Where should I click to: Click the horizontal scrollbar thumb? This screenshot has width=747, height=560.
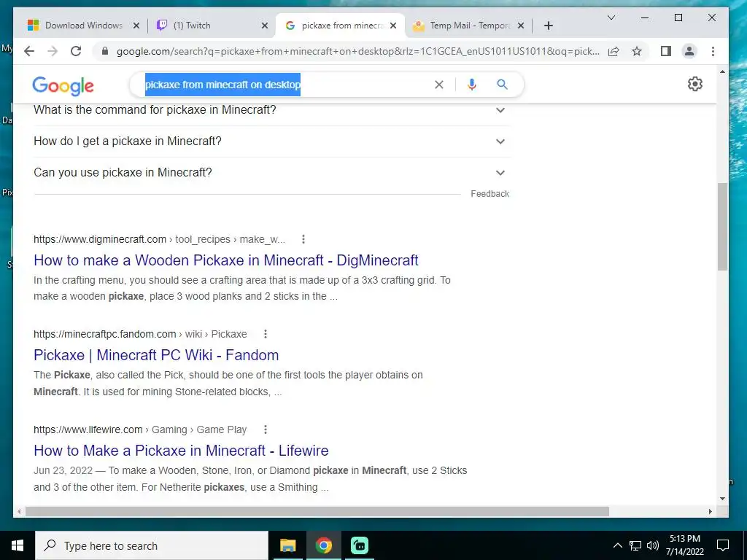[x=317, y=511]
